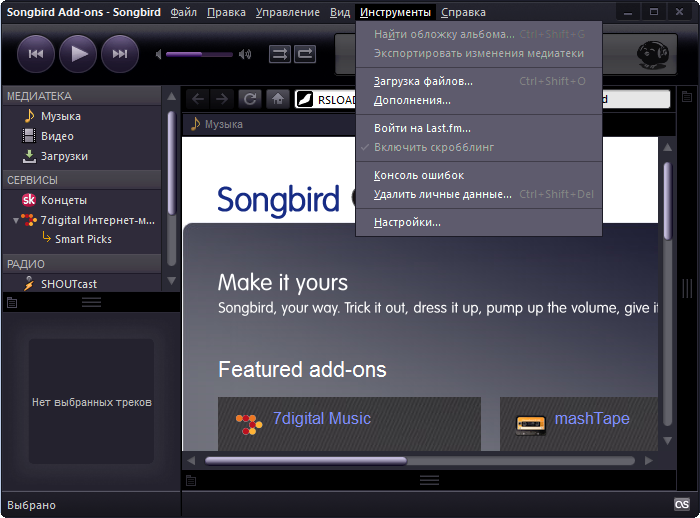The height and width of the screenshot is (518, 700).
Task: Open Smart Picks sub-item
Action: point(83,239)
